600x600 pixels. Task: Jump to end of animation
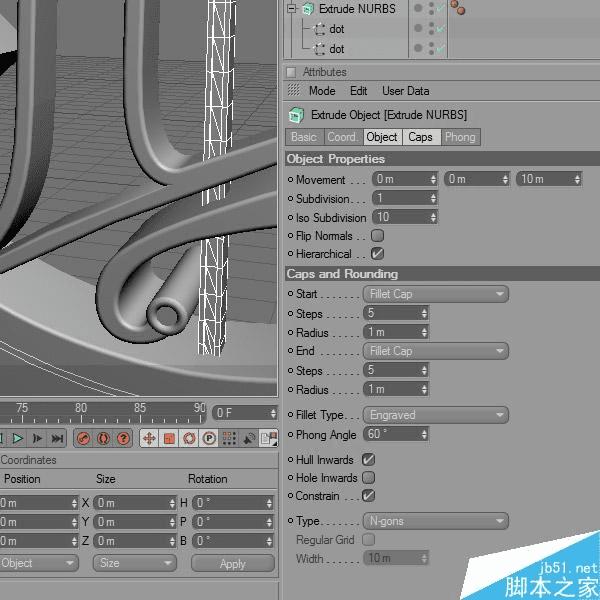tap(57, 438)
